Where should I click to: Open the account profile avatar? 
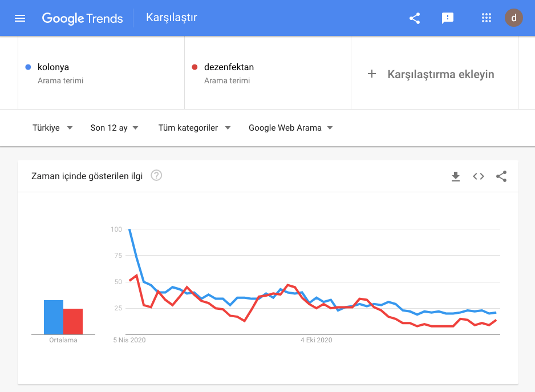[513, 18]
